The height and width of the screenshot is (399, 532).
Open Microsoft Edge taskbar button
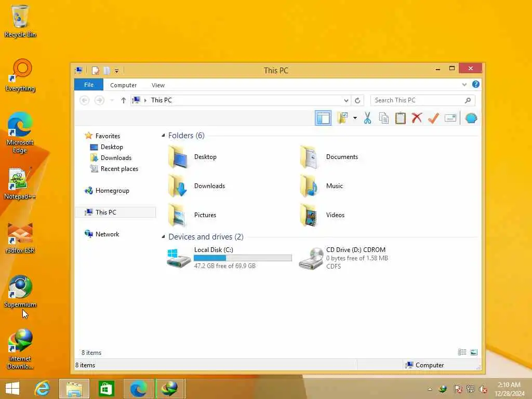138,389
